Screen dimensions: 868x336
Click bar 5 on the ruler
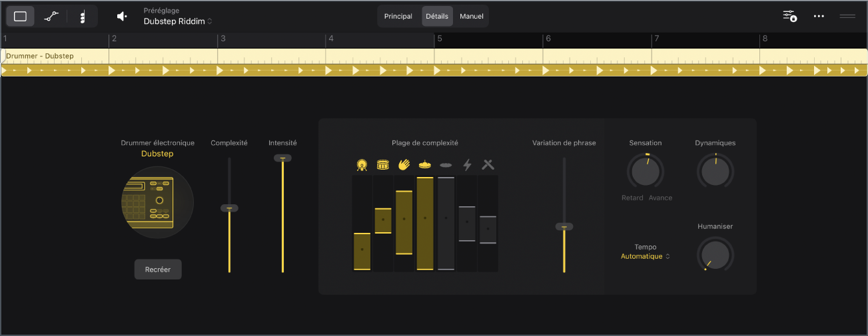440,39
